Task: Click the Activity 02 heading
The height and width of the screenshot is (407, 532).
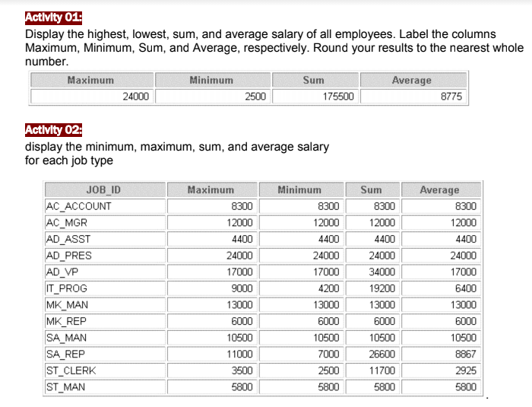Action: point(53,130)
